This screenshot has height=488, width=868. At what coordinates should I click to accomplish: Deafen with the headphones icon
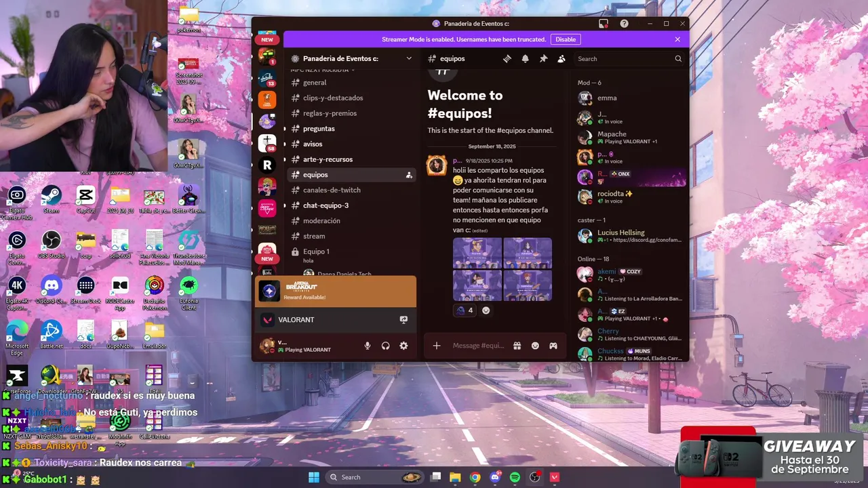[385, 346]
